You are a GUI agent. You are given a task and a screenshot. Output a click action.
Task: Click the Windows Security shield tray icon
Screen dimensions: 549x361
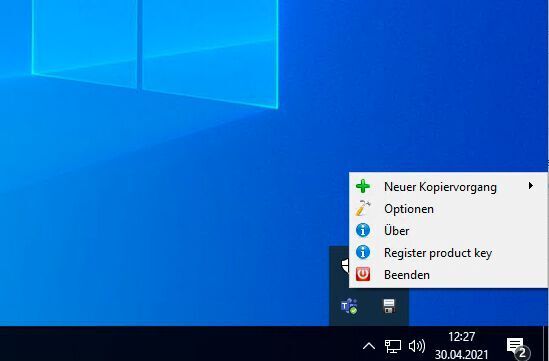point(345,265)
